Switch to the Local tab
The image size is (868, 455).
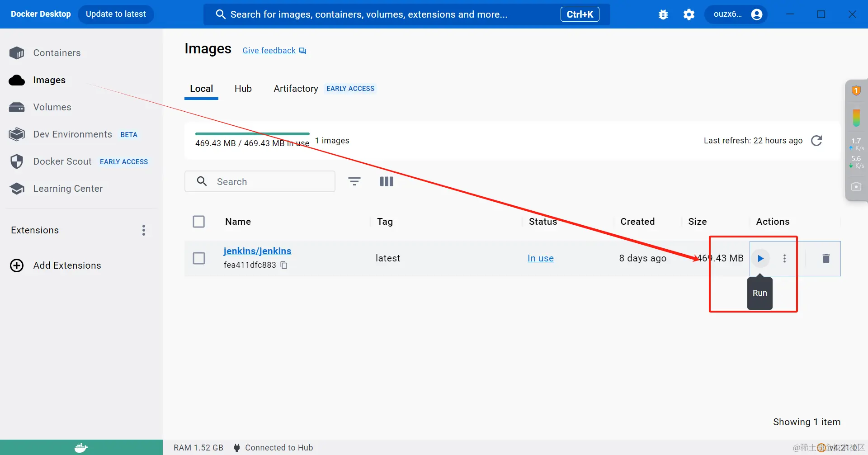tap(202, 89)
